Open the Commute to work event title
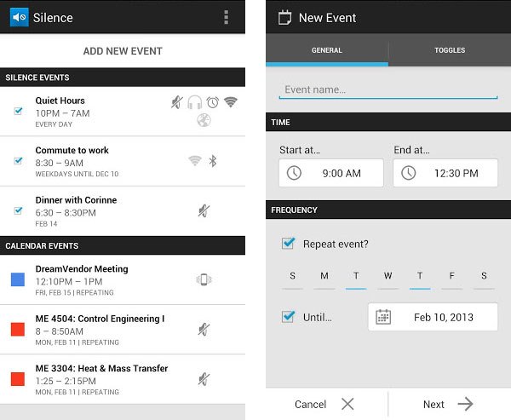The image size is (511, 420). pos(72,150)
